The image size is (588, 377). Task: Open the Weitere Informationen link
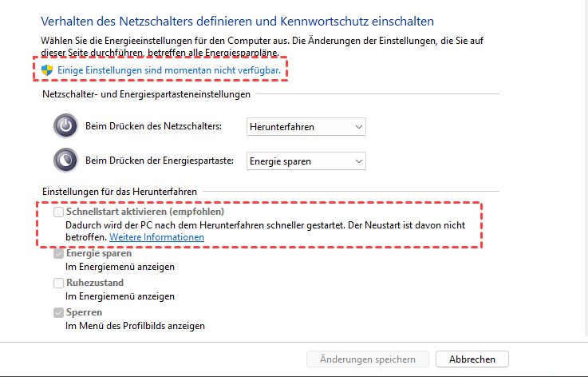[x=156, y=238]
